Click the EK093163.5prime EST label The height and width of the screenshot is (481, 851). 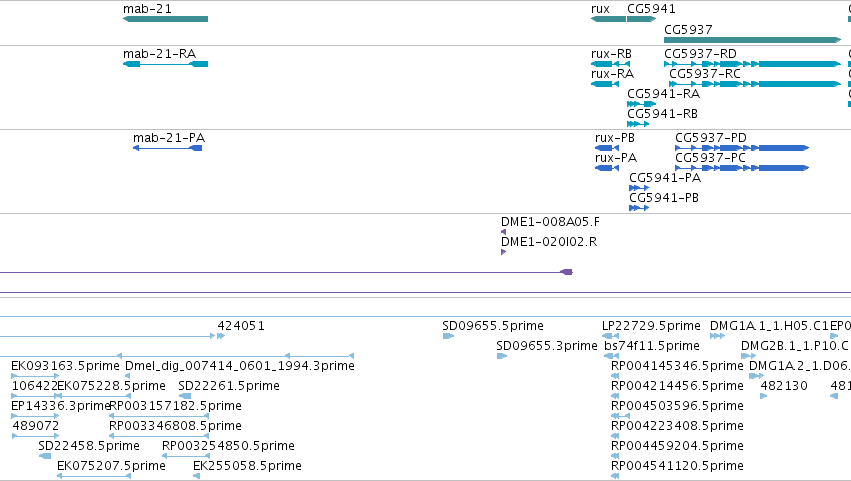point(65,366)
